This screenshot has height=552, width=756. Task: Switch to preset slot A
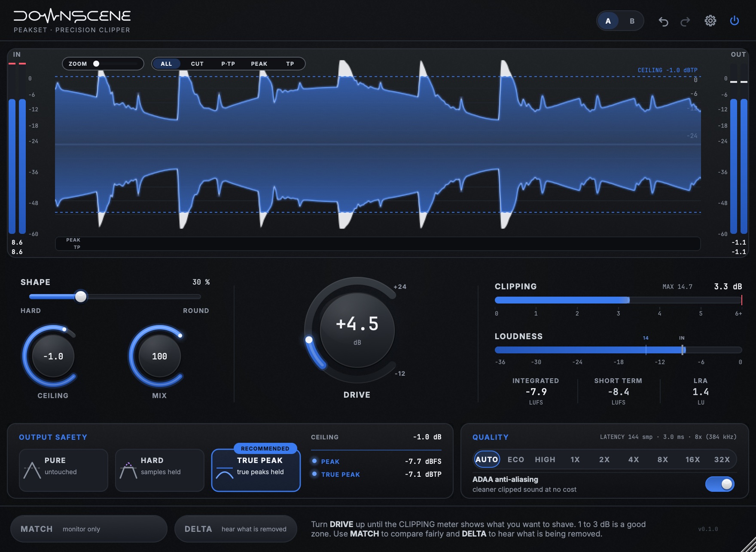[608, 21]
